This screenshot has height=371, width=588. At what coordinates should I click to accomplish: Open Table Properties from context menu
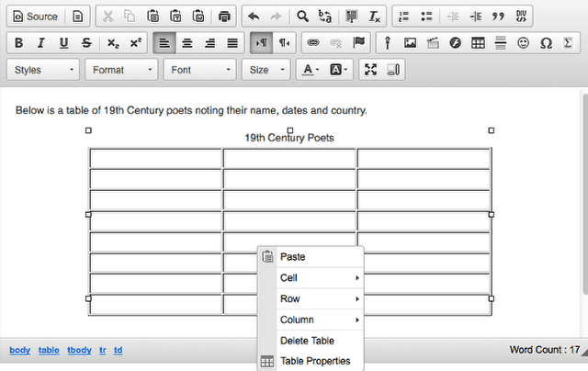311,361
